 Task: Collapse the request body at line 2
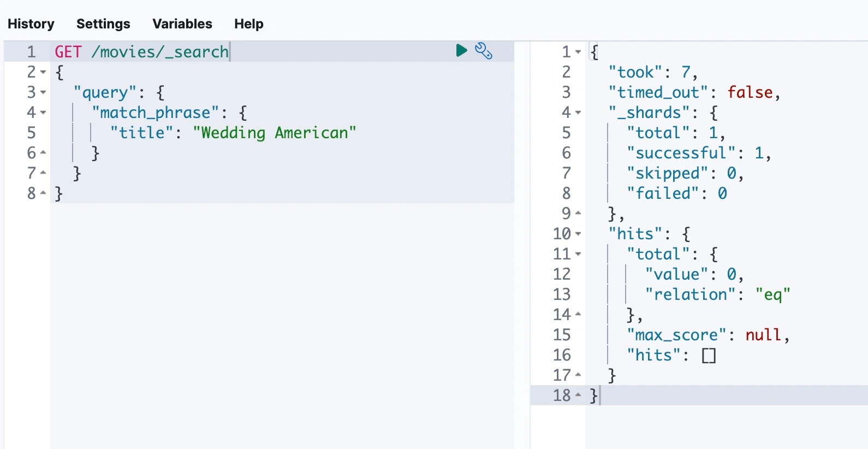43,72
